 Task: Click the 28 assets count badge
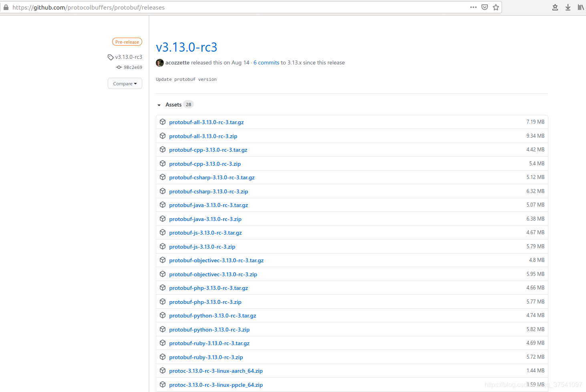(x=188, y=104)
